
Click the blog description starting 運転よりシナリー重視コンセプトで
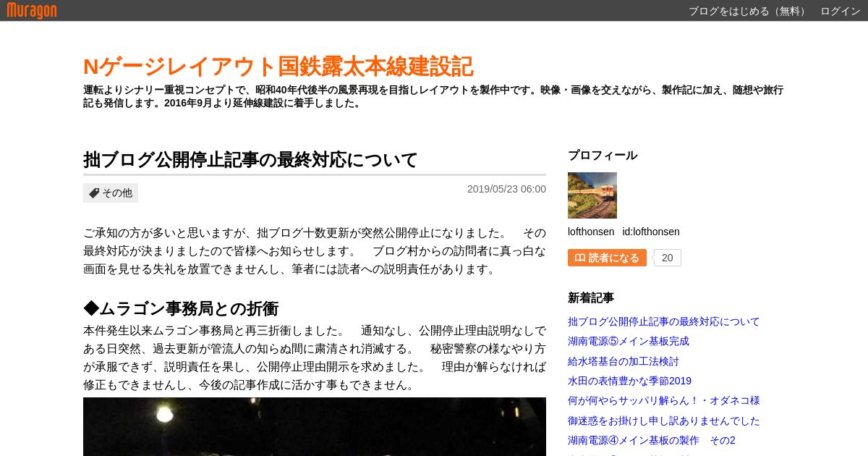433,96
